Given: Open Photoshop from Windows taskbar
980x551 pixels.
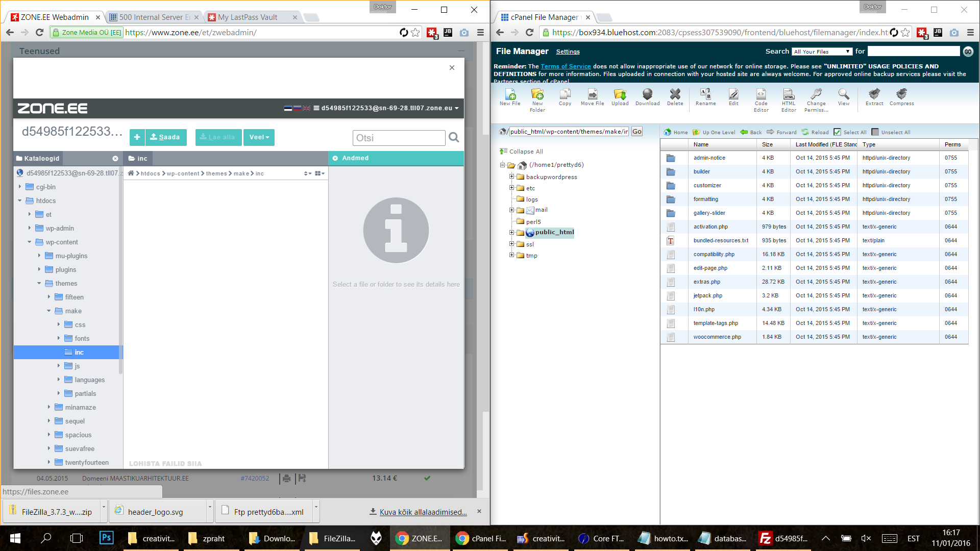Looking at the screenshot, I should click(x=106, y=538).
